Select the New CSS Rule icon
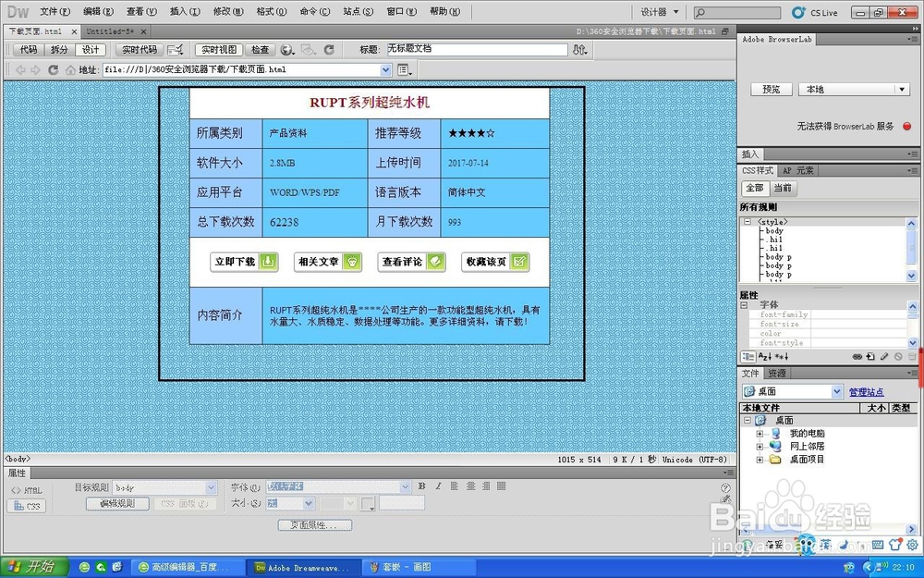The image size is (924, 578). 869,356
